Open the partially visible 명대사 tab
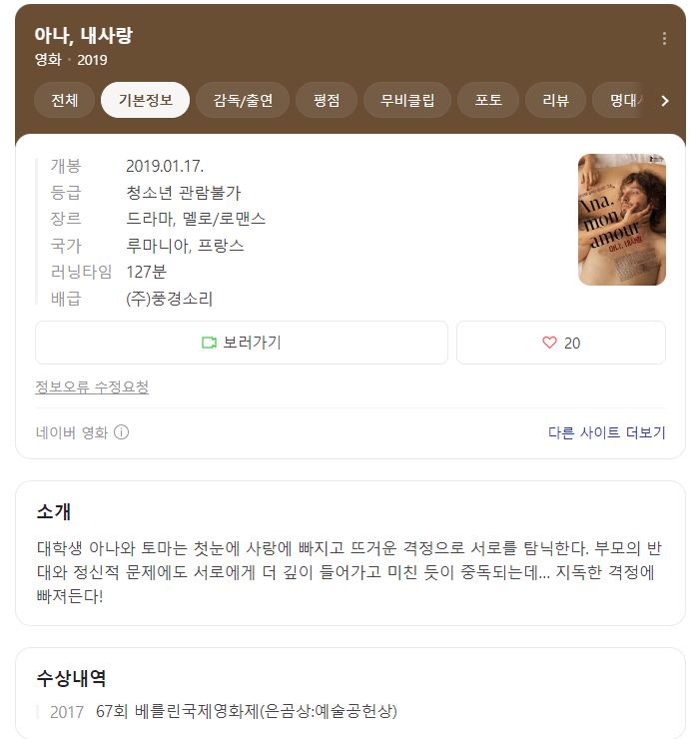The width and height of the screenshot is (700, 739). click(622, 100)
